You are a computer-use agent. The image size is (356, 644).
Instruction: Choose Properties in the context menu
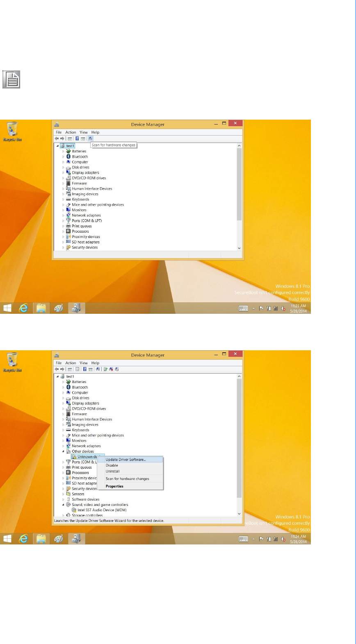click(x=130, y=486)
